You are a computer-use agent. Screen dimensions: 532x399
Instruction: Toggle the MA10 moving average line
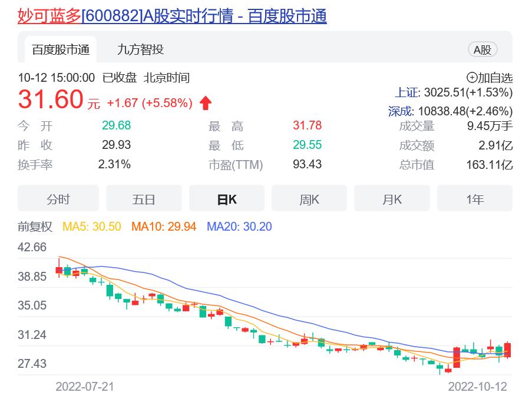pyautogui.click(x=165, y=227)
